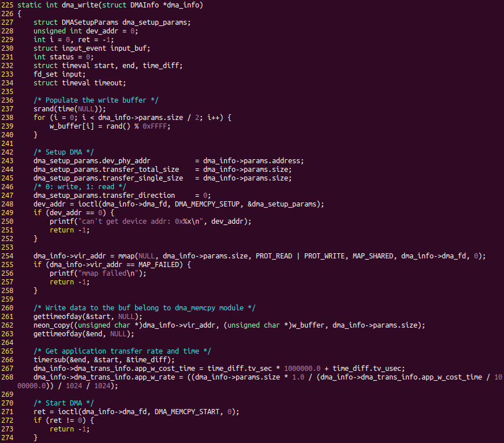Screen dimensions: 504x443
Task: Click the '0: write, 1: read' comment
Action: pyautogui.click(x=80, y=186)
